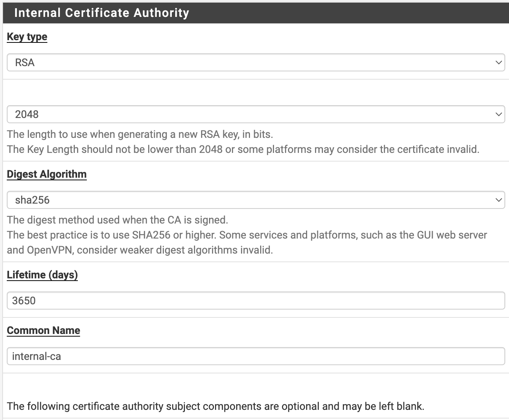Open the Digest Algorithm dropdown showing sha256
The height and width of the screenshot is (420, 509).
256,200
